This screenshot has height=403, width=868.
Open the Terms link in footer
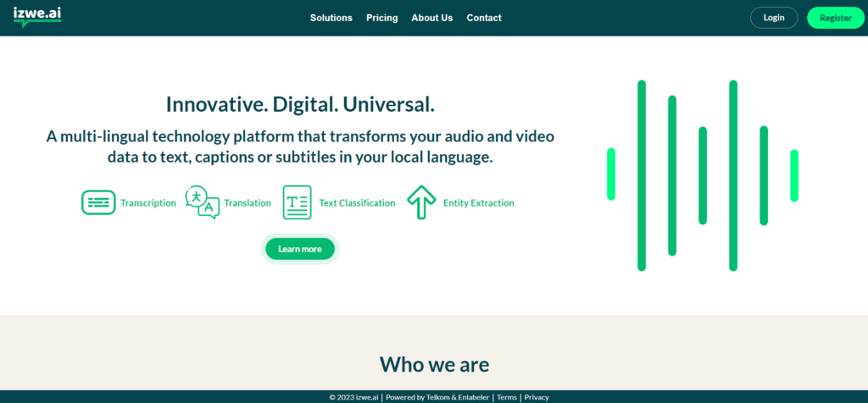click(507, 397)
